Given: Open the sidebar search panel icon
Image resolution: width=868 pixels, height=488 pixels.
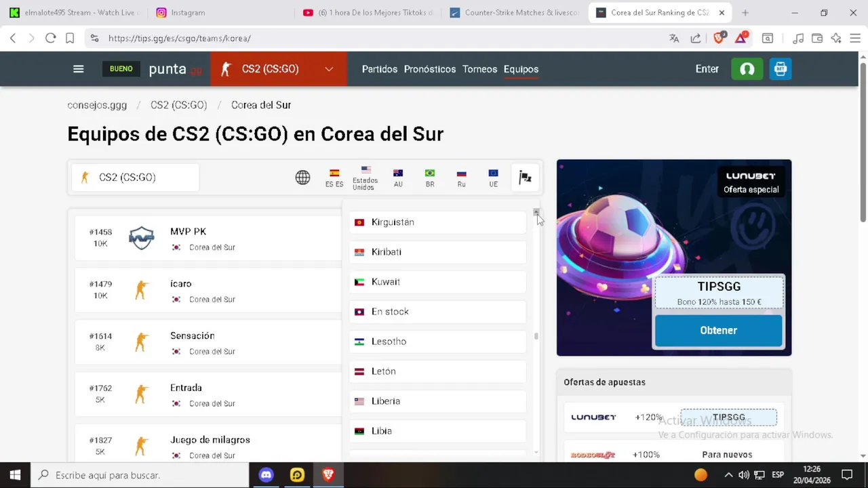Looking at the screenshot, I should [768, 39].
